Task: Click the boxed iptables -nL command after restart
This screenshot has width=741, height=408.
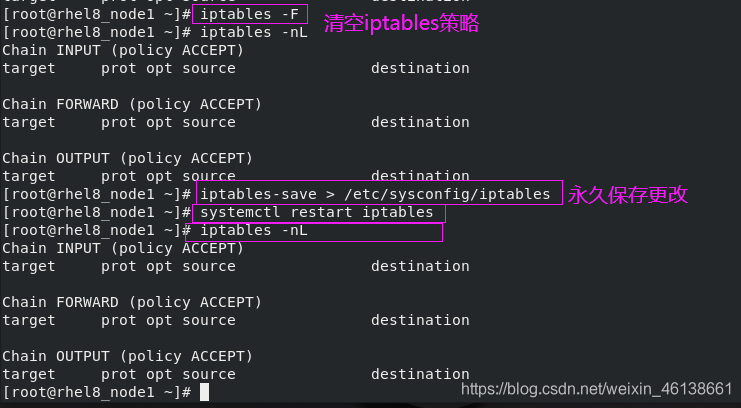Action: pyautogui.click(x=254, y=230)
